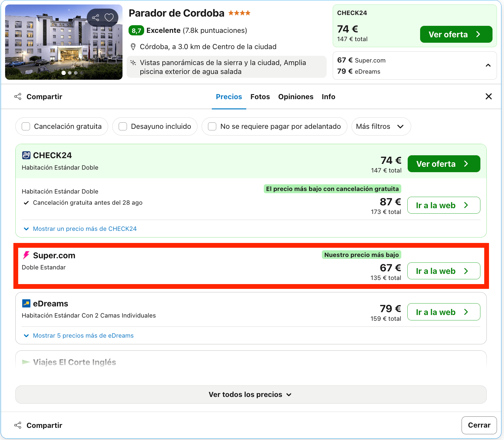Screen dimensions: 504x440
Task: Click the share icon beside top Compartir
Action: click(x=18, y=97)
